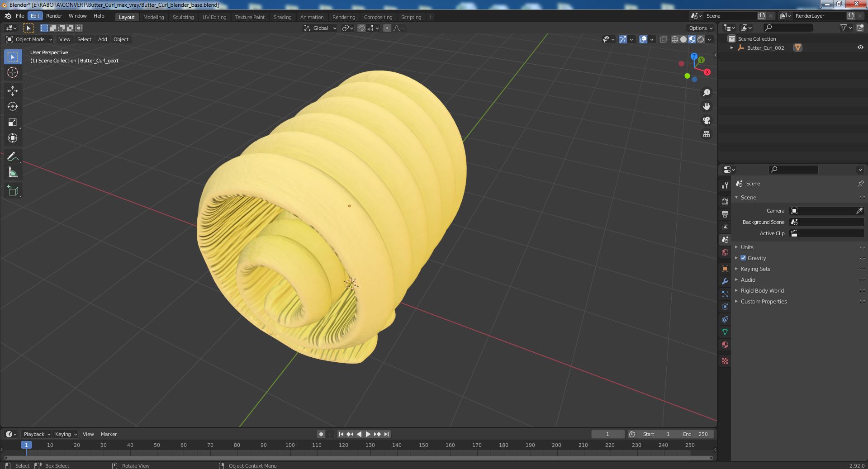Open the Render properties tab
Viewport: 868px width, 469px height.
(725, 201)
